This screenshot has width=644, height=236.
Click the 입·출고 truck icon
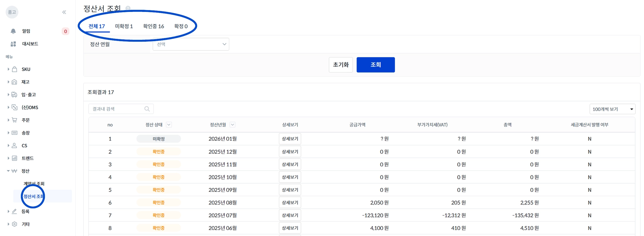pos(14,94)
